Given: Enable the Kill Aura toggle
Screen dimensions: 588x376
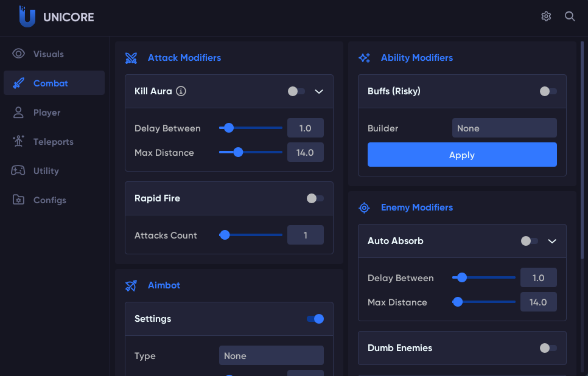Looking at the screenshot, I should 296,91.
